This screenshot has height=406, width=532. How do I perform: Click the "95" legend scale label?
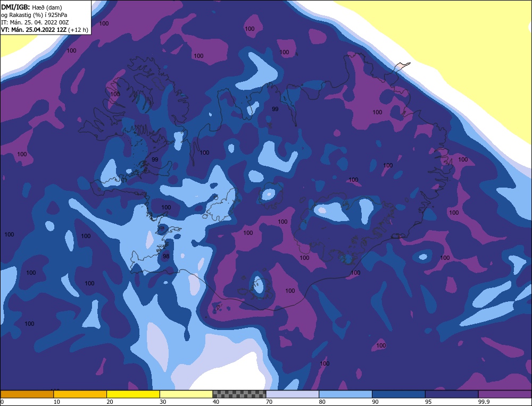click(x=428, y=402)
